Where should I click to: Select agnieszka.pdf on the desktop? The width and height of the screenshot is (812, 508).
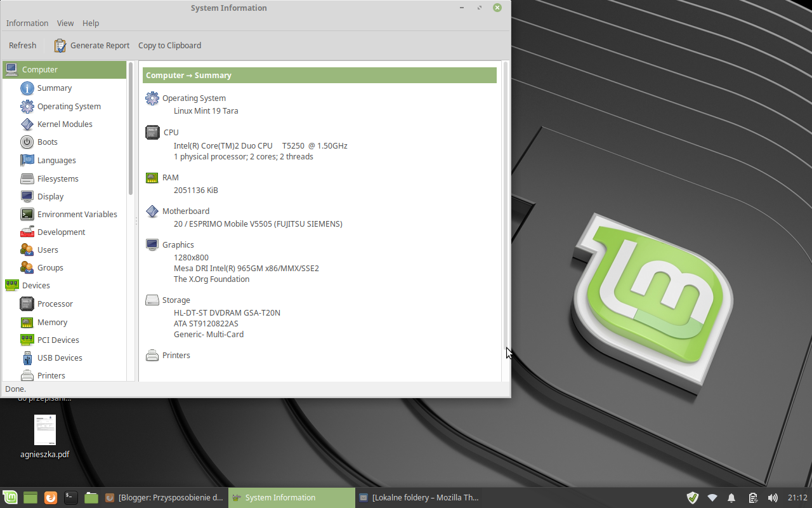pos(44,437)
